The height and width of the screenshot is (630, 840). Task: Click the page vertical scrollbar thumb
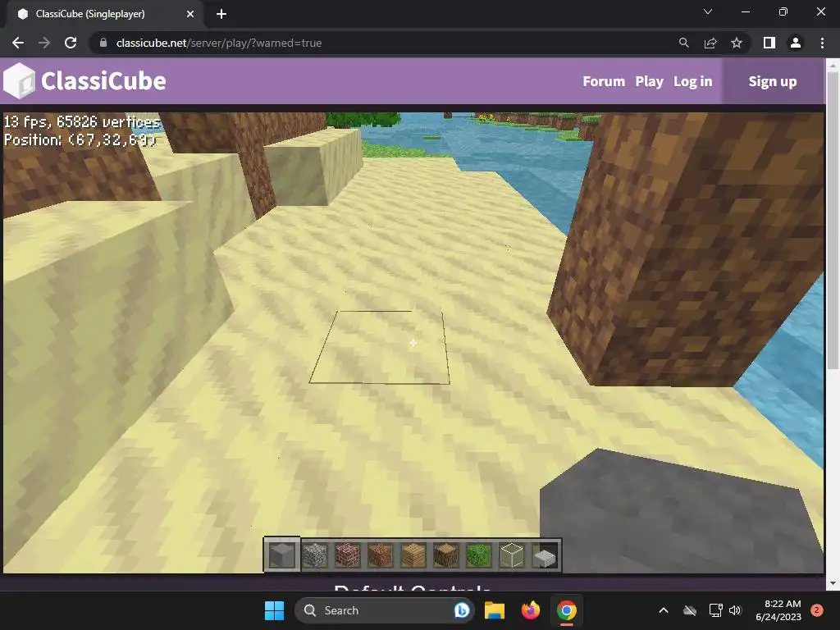pos(833,220)
